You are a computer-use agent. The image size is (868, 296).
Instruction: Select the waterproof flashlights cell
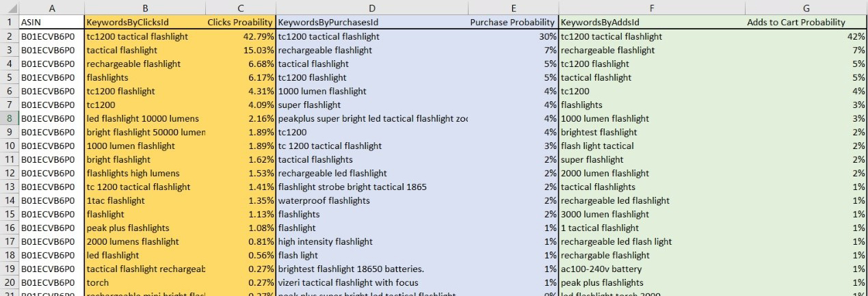point(372,200)
